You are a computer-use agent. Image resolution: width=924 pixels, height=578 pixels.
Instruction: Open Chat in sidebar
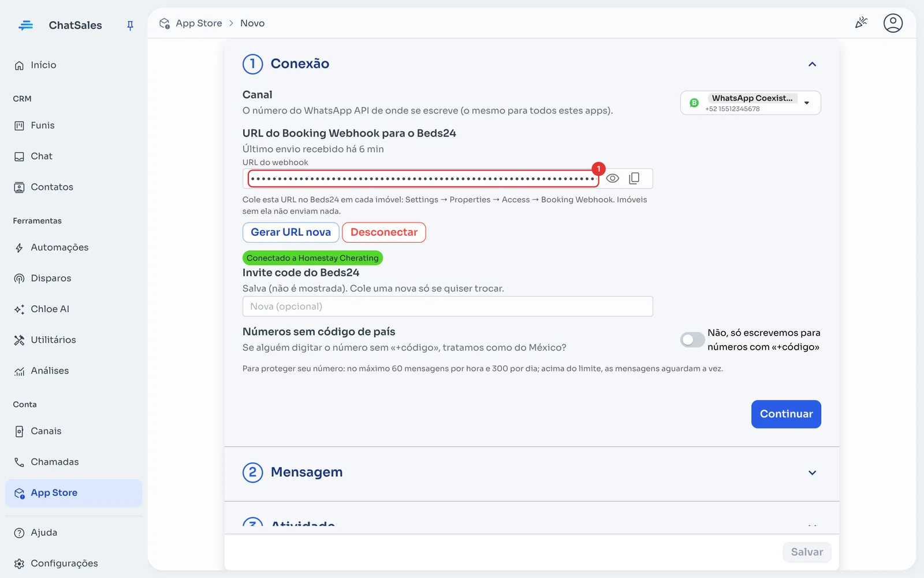point(74,156)
